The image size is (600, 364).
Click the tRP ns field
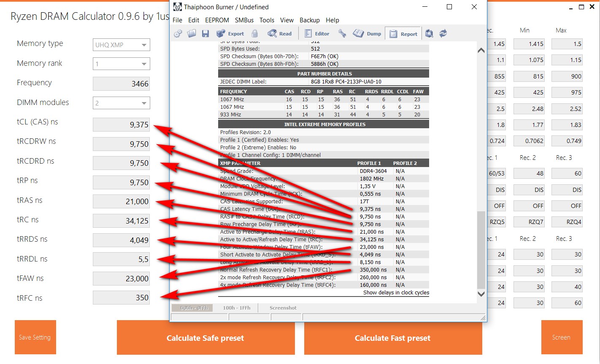point(122,182)
